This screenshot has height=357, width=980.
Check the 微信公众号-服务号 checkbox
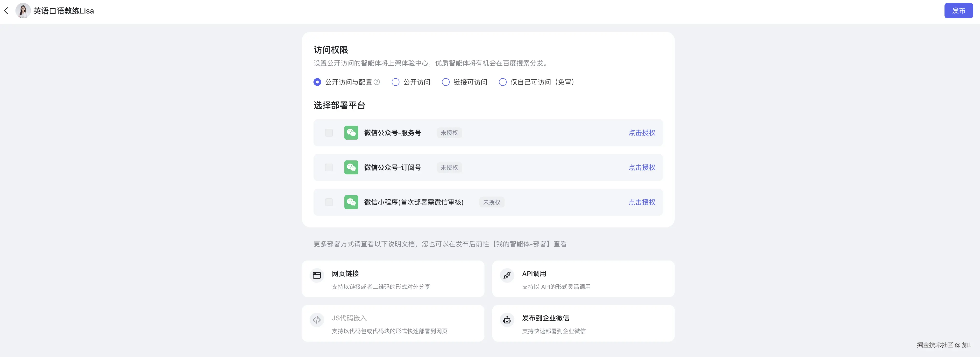tap(329, 133)
